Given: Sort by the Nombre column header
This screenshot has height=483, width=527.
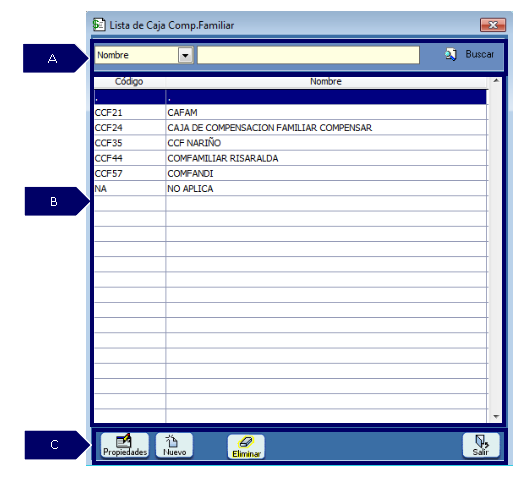Looking at the screenshot, I should (326, 82).
